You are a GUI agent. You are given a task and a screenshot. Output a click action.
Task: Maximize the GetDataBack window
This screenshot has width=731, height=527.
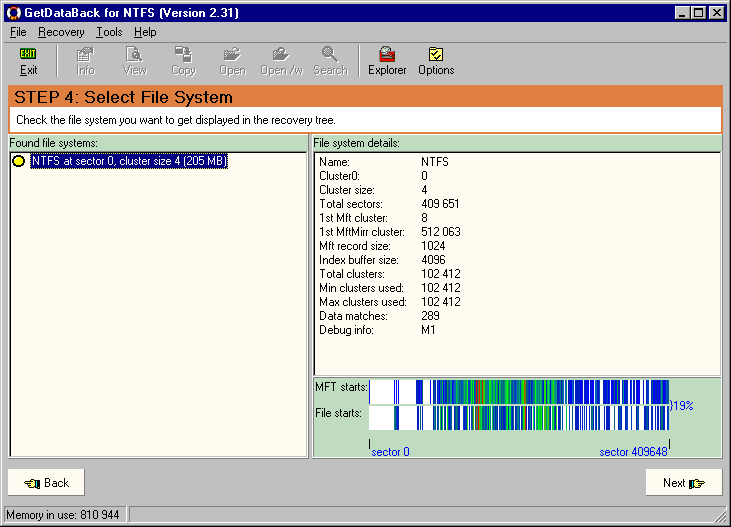coord(698,13)
